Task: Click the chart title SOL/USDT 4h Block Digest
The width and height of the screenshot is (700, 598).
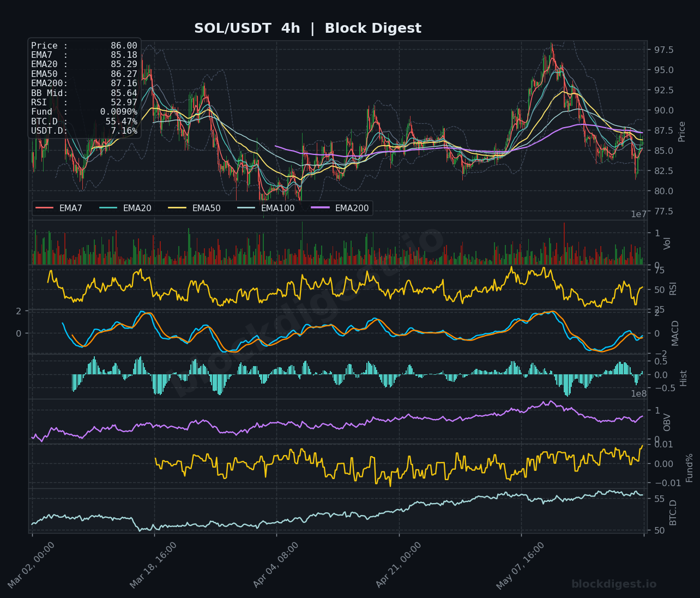Action: coord(307,28)
